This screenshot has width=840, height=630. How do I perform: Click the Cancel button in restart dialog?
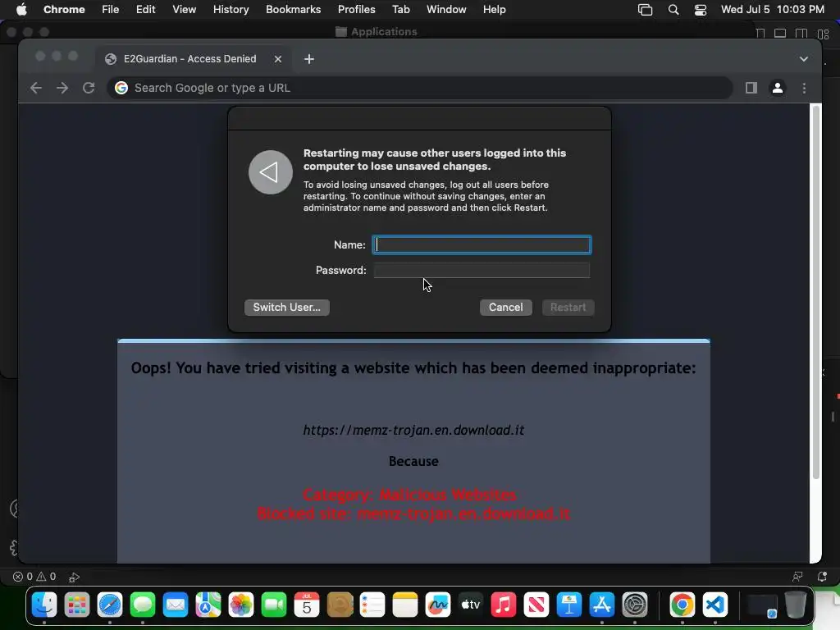click(505, 308)
